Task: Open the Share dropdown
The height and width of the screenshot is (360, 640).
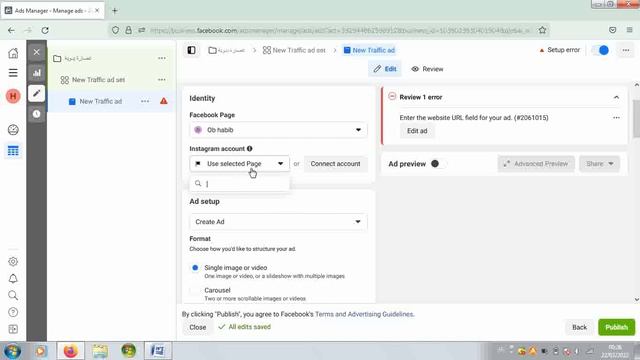Action: [599, 164]
